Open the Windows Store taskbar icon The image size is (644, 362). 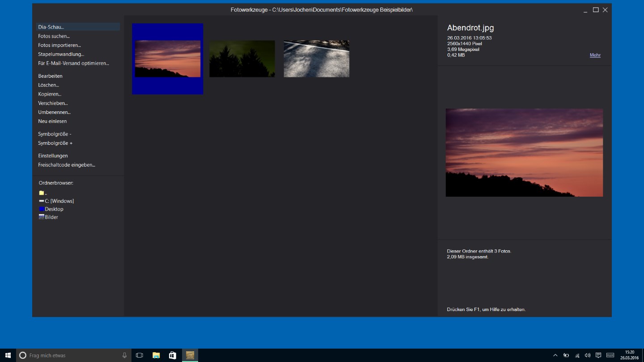[173, 355]
